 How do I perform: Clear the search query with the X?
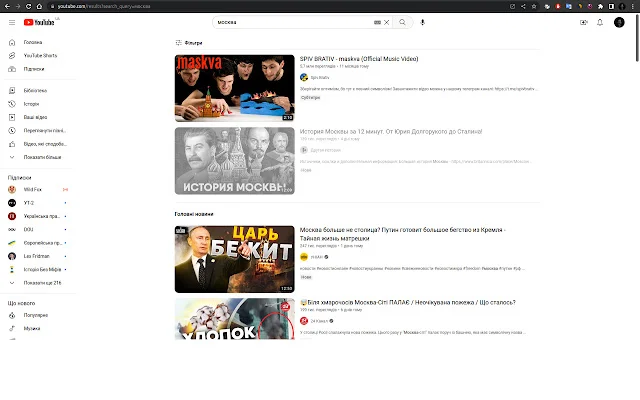387,22
